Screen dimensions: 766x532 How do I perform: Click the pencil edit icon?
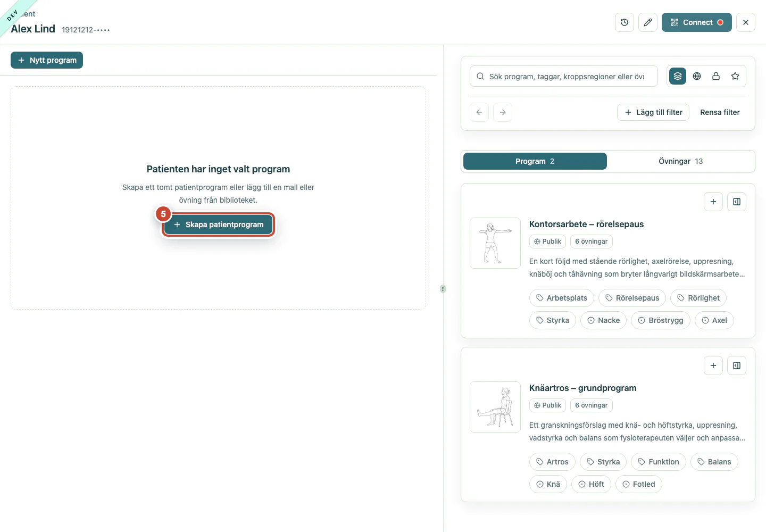(648, 22)
